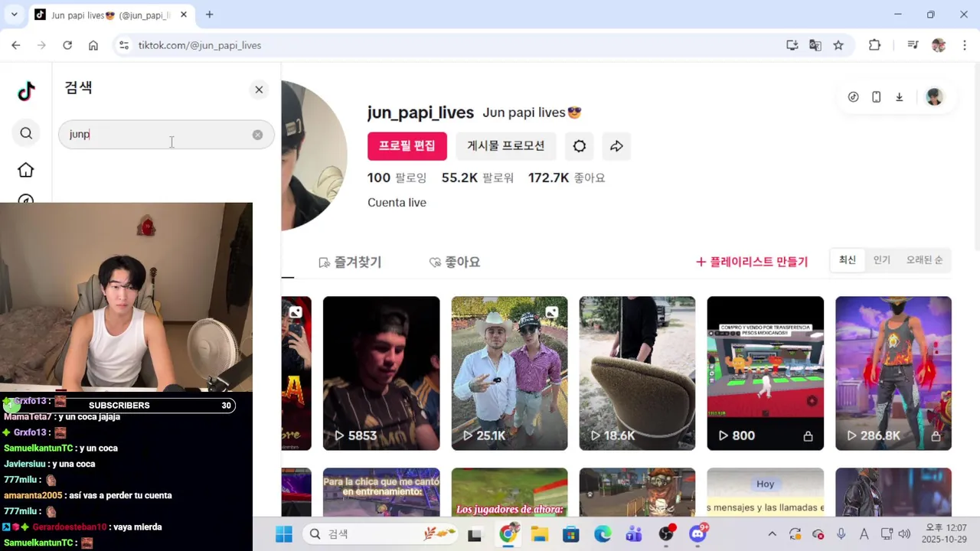Open Microsoft Store from the taskbar
The height and width of the screenshot is (551, 980).
(x=571, y=534)
